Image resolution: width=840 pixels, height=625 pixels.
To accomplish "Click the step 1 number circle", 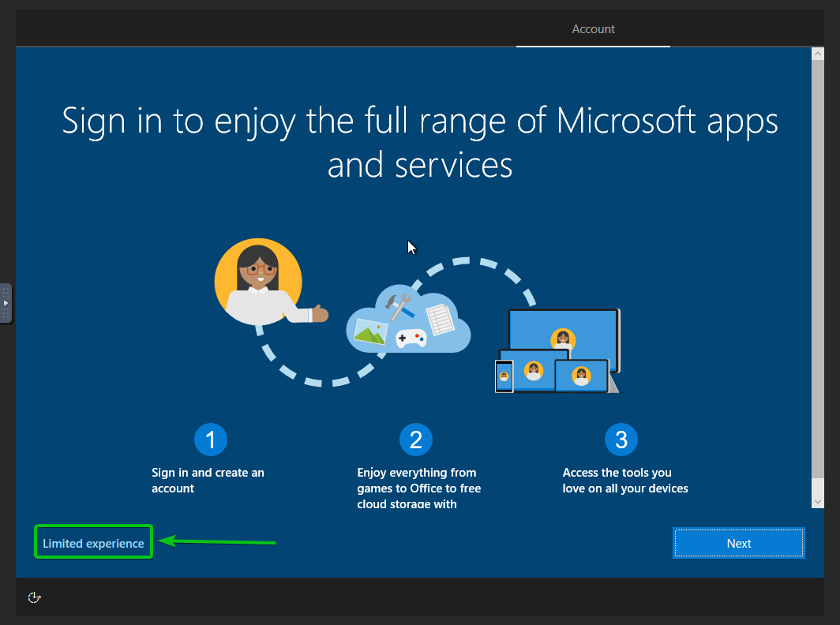I will (211, 439).
